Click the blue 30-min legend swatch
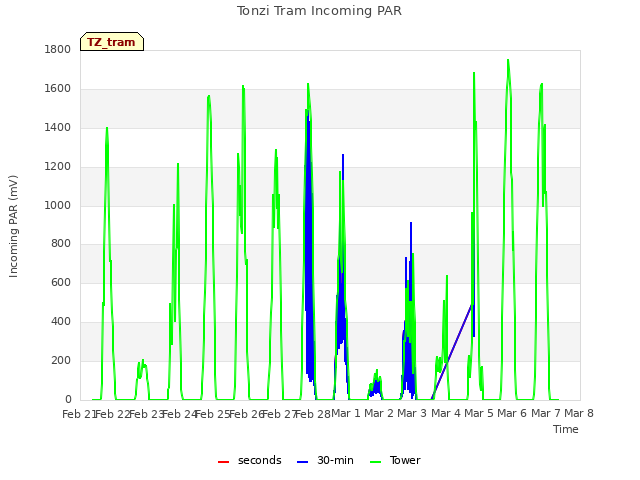The height and width of the screenshot is (480, 640). 302,462
